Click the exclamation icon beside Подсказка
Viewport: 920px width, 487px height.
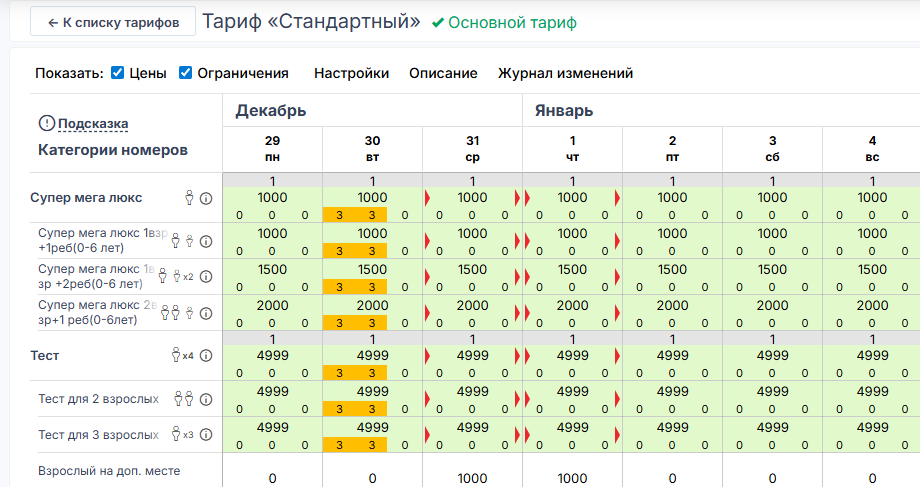pos(46,123)
